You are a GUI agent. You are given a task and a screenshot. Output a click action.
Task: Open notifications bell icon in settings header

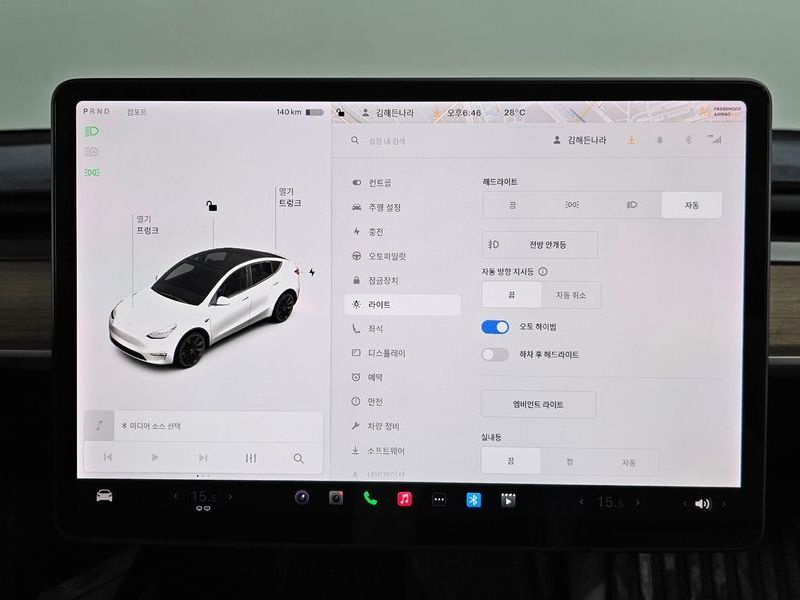(660, 140)
